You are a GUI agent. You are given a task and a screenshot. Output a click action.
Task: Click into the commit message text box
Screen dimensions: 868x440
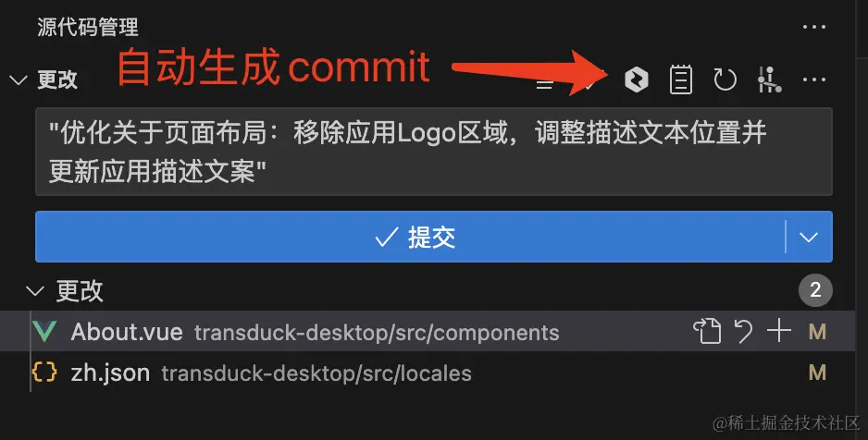click(x=433, y=152)
